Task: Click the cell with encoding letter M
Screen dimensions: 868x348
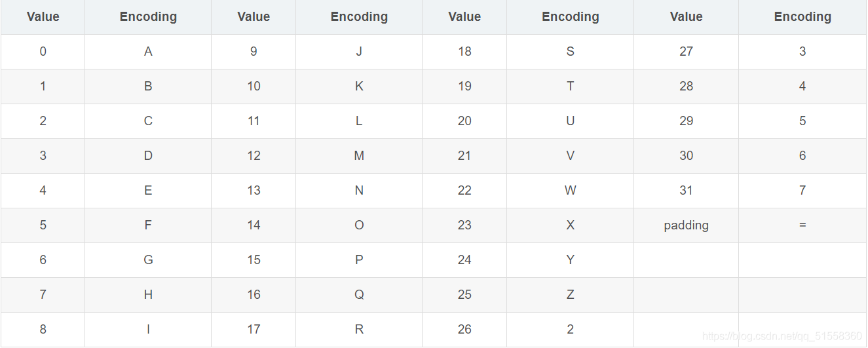Action: coord(359,156)
